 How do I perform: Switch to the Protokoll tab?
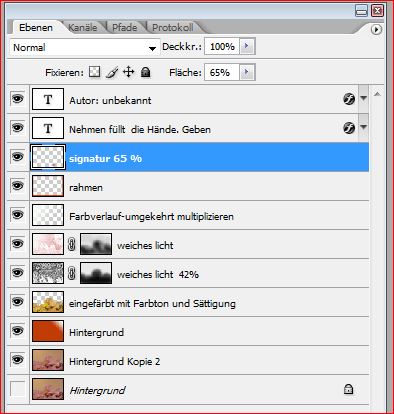pos(173,27)
